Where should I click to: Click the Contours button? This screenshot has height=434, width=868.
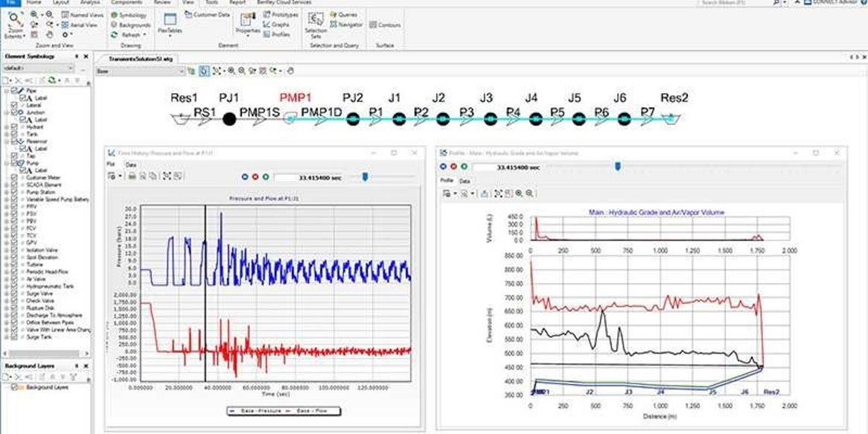(x=385, y=25)
